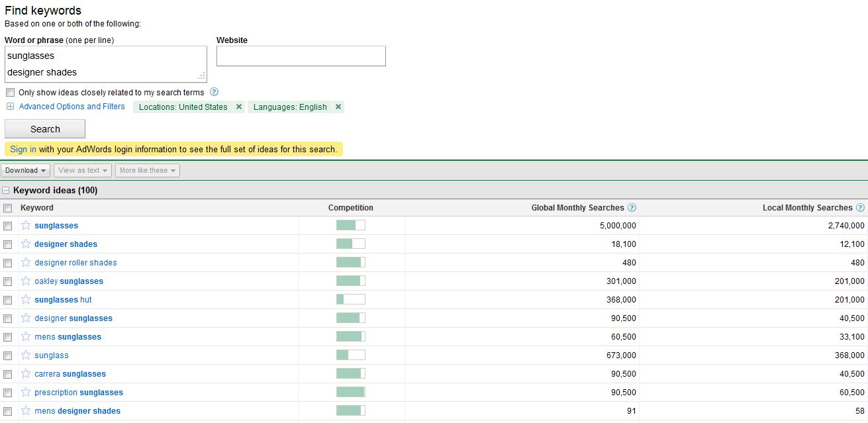
Task: Select the 'Find keywords' heading text
Action: point(43,11)
